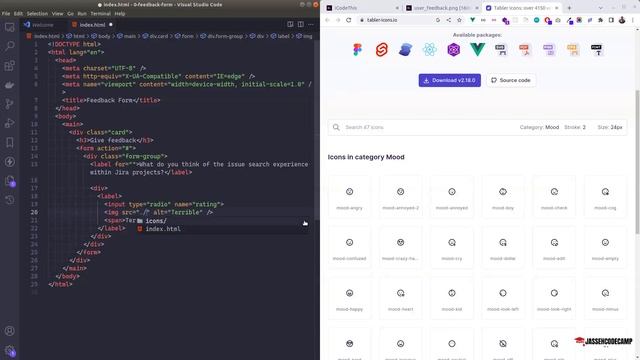
Task: Select the React package icon
Action: click(429, 50)
